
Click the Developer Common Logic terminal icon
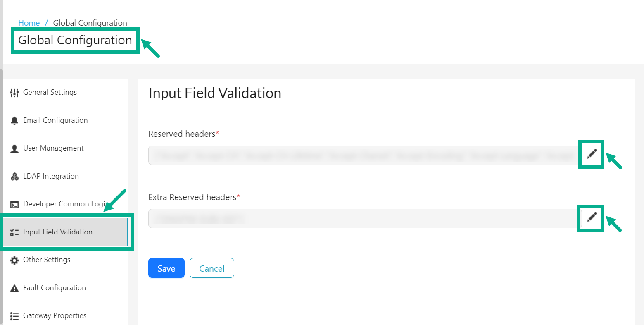pos(14,203)
